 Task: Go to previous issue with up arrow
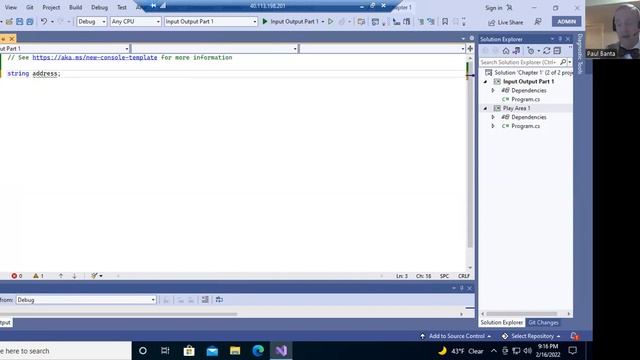(x=60, y=276)
